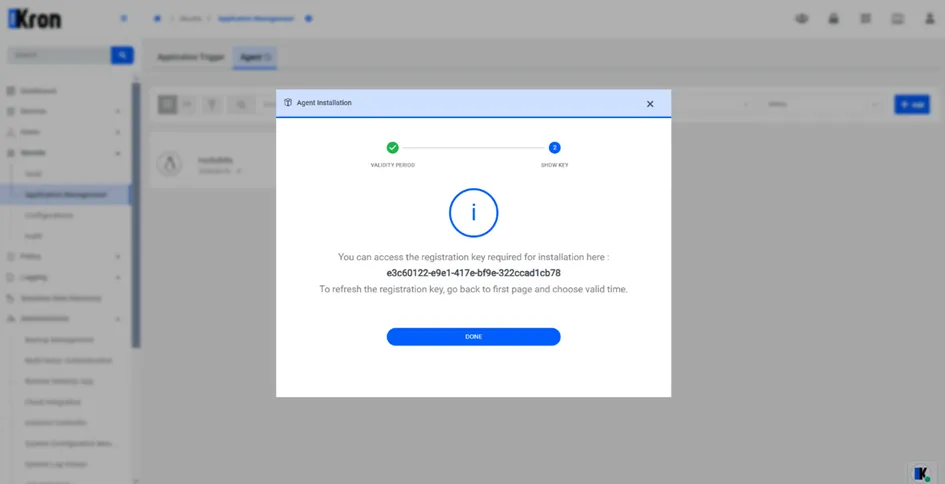945x484 pixels.
Task: Open the dropdown next to Add button
Action: (x=823, y=104)
